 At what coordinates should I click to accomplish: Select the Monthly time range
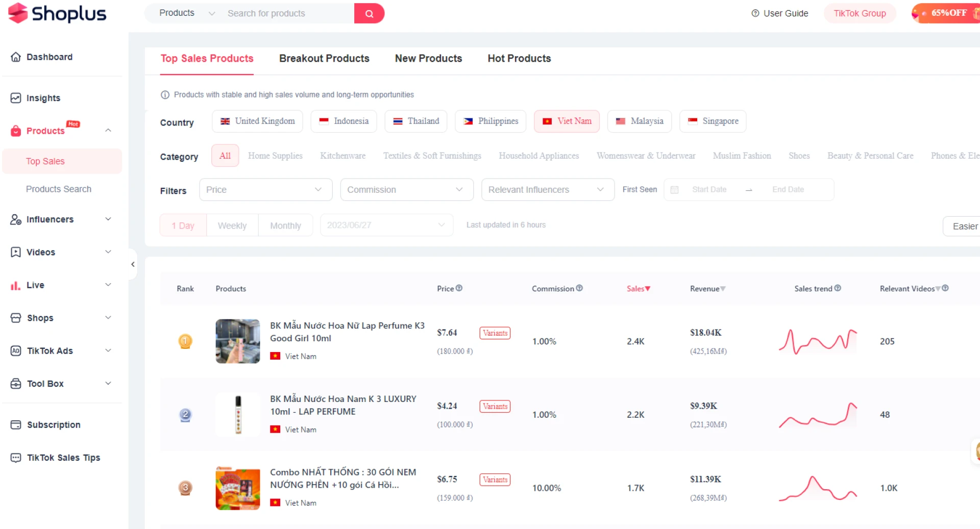[x=285, y=225]
